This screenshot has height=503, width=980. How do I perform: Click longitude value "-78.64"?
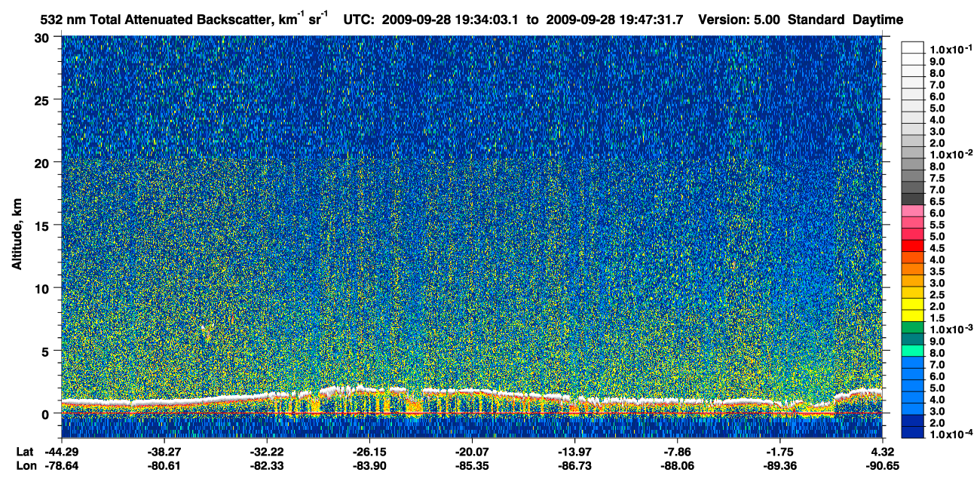[x=62, y=466]
